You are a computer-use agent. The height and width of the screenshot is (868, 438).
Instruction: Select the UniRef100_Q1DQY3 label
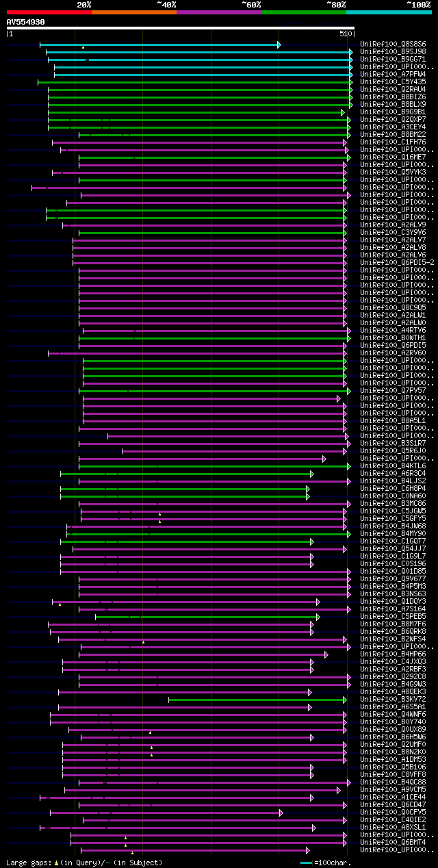[x=394, y=602]
